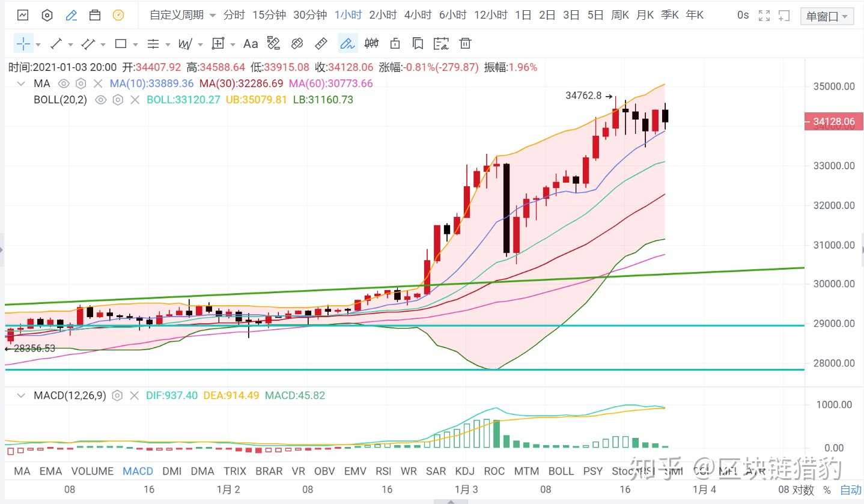Open the notes list with pencil icon
Image resolution: width=864 pixels, height=504 pixels.
[x=441, y=43]
